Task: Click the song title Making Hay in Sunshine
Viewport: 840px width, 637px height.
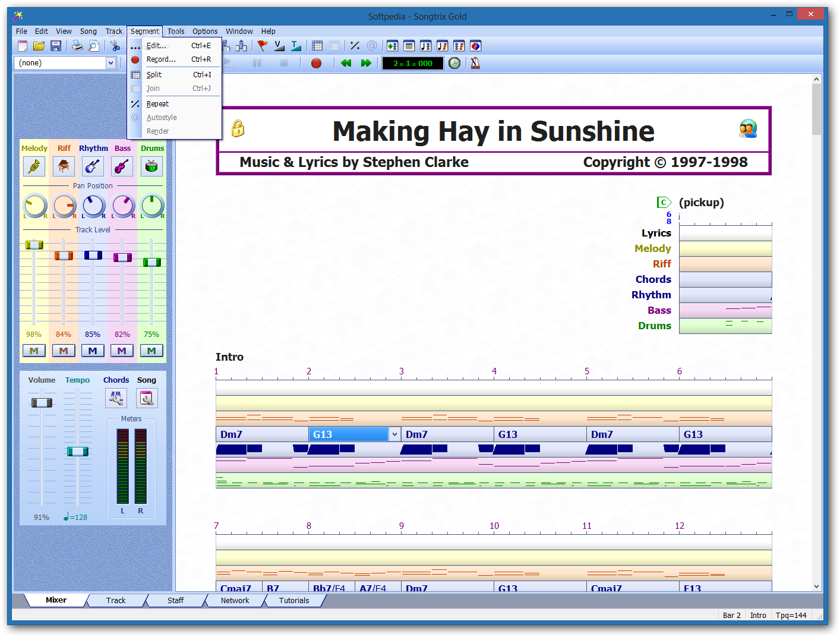Action: pyautogui.click(x=493, y=131)
